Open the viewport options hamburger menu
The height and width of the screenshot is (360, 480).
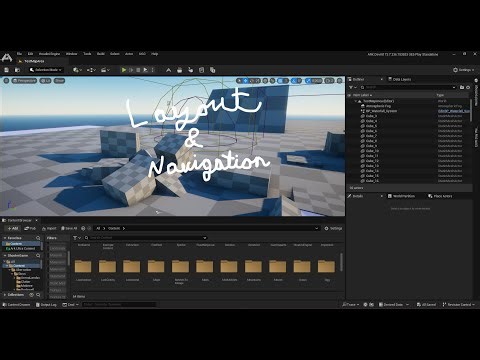6,81
